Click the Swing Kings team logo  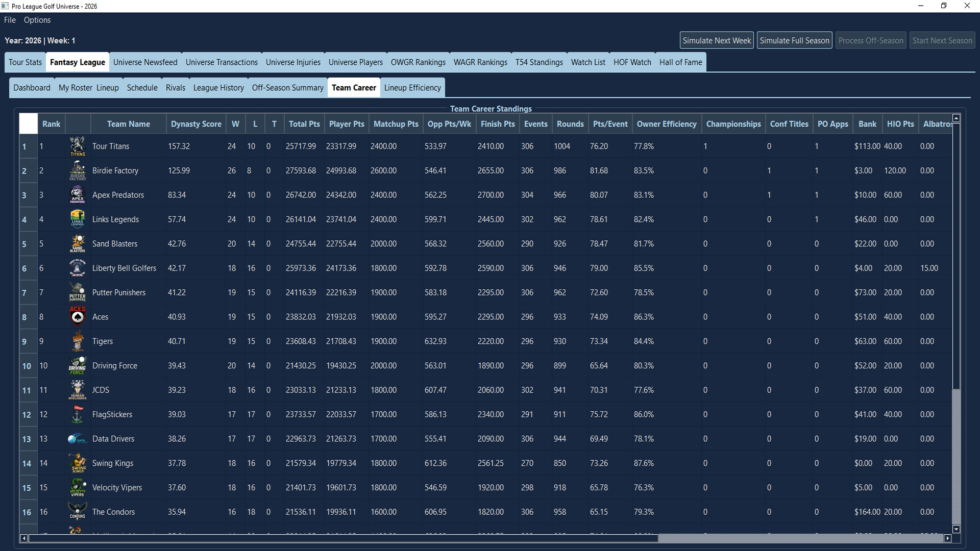coord(77,463)
